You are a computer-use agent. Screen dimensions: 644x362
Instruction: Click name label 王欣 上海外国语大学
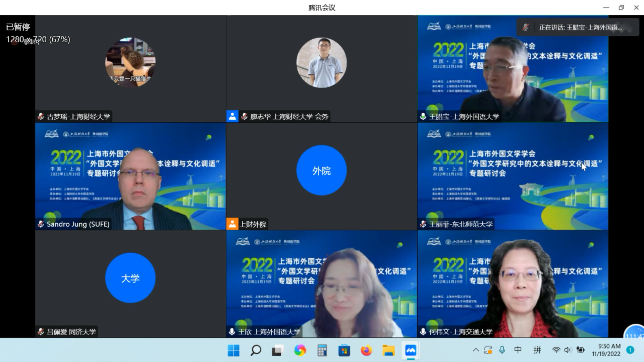(x=269, y=332)
